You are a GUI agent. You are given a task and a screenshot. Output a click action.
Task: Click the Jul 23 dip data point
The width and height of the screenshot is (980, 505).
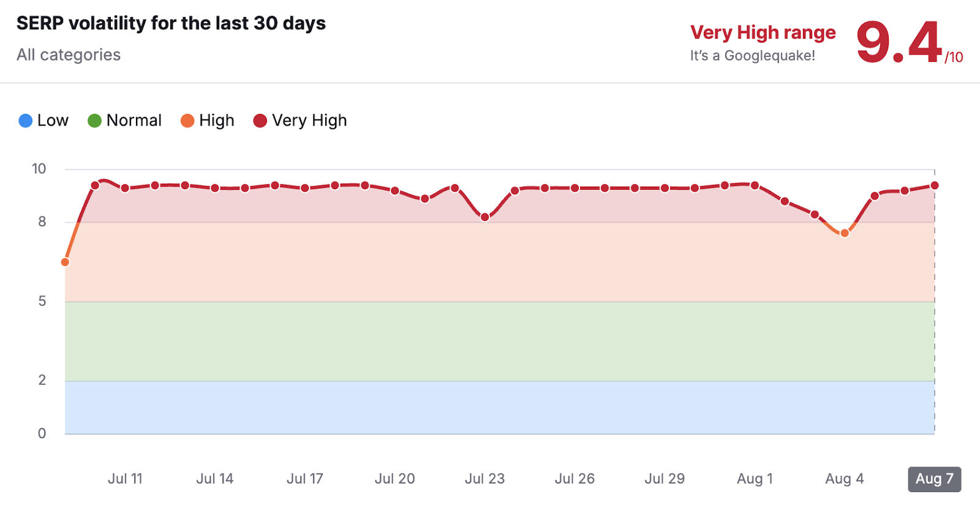tap(485, 217)
